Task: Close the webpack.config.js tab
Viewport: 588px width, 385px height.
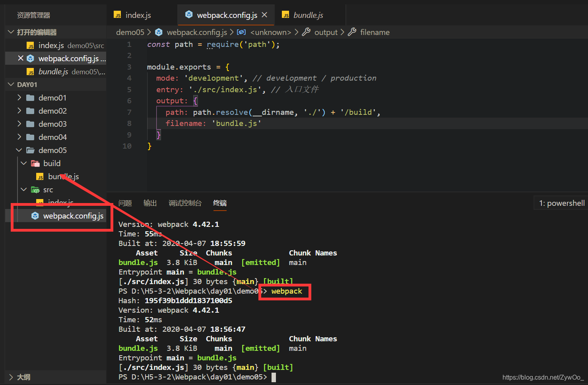Action: 264,15
